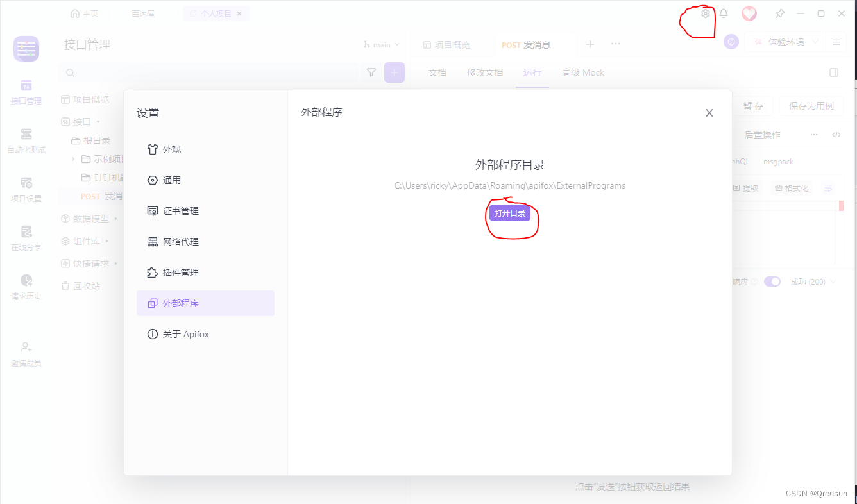Select the 根目录 folder
The image size is (857, 504).
(x=91, y=140)
